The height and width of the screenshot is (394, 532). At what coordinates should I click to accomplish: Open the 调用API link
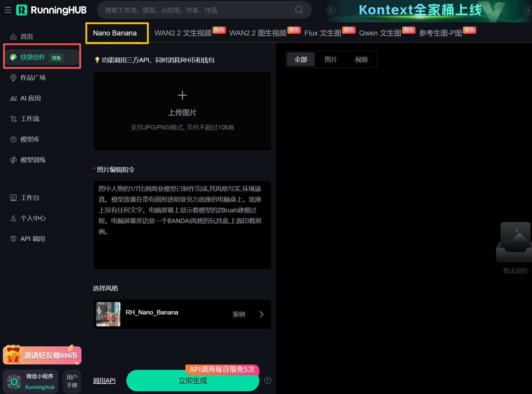pos(104,381)
